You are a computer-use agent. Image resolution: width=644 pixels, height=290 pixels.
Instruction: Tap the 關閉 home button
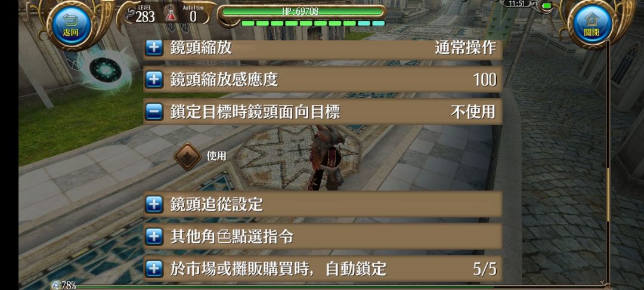click(x=592, y=24)
